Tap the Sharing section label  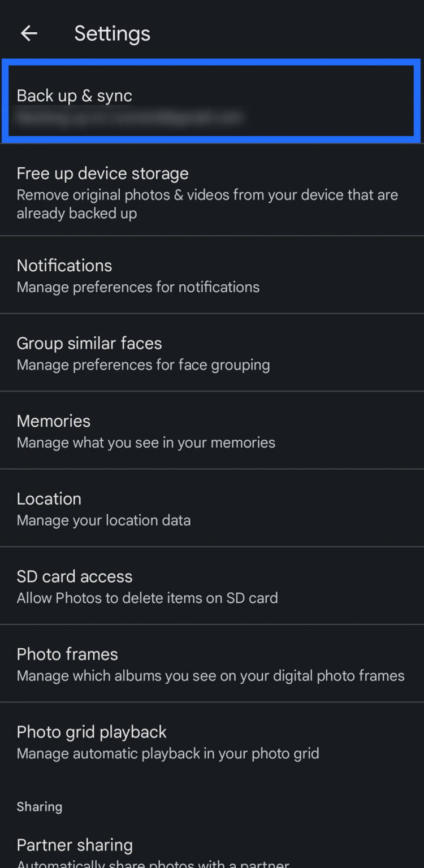39,806
